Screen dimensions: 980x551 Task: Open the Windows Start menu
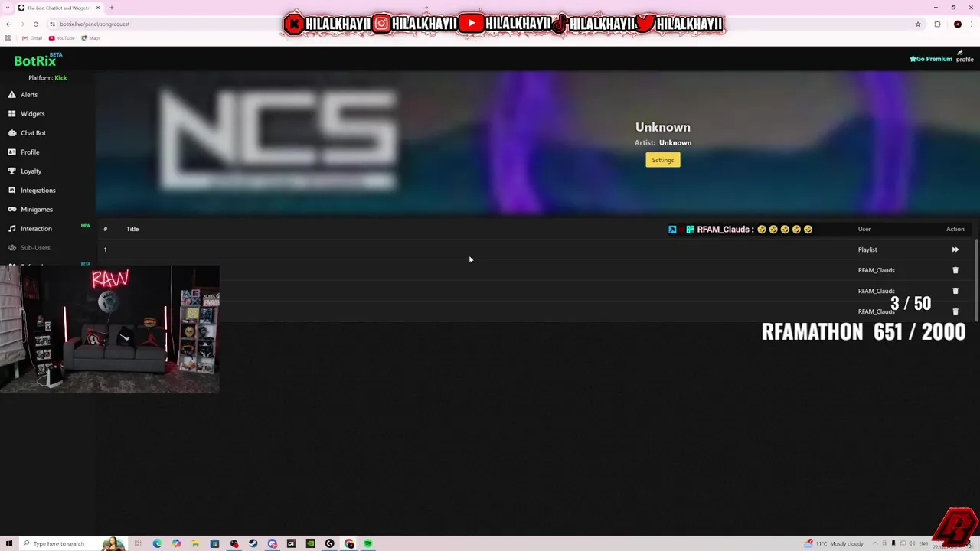[x=9, y=543]
